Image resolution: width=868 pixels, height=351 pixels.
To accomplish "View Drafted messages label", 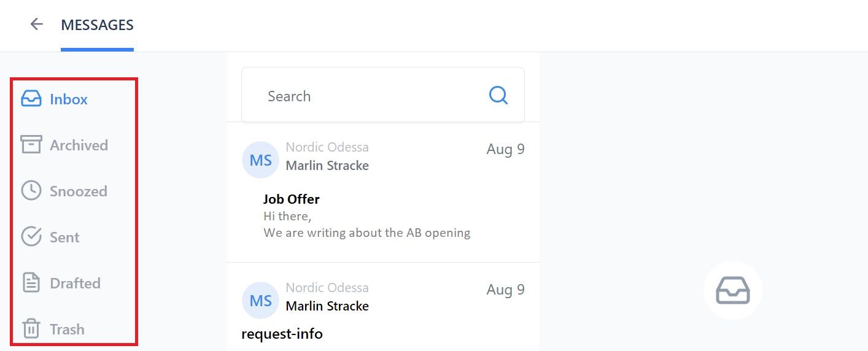I will coord(75,283).
